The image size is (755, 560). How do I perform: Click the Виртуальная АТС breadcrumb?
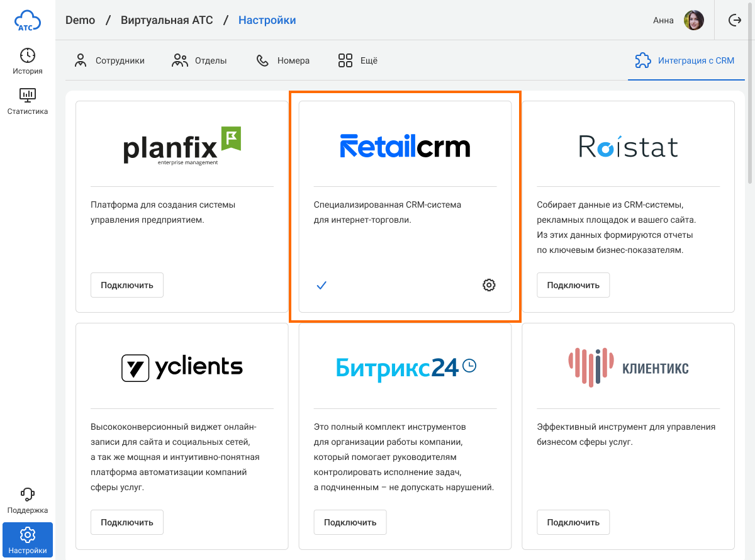tap(167, 20)
